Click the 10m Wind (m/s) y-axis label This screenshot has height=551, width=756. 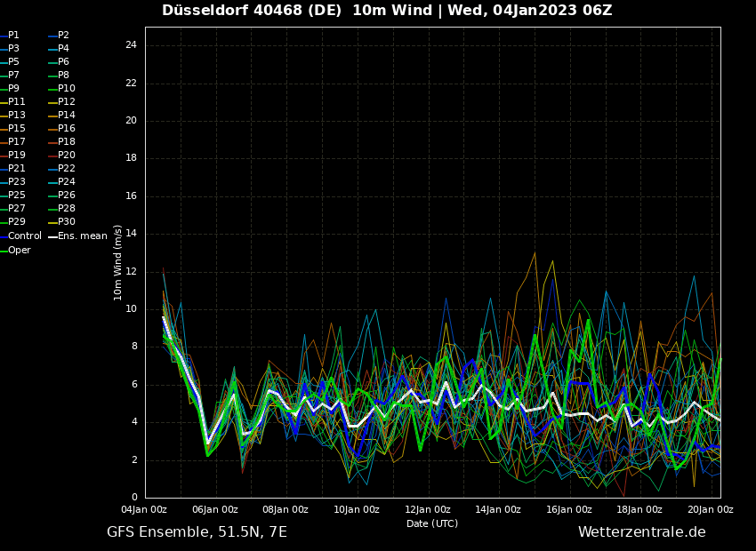118,262
